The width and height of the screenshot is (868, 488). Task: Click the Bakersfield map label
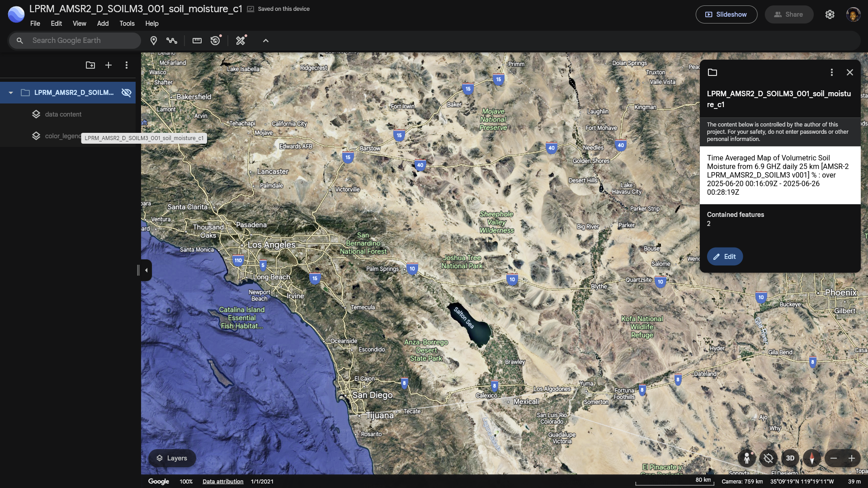(194, 97)
